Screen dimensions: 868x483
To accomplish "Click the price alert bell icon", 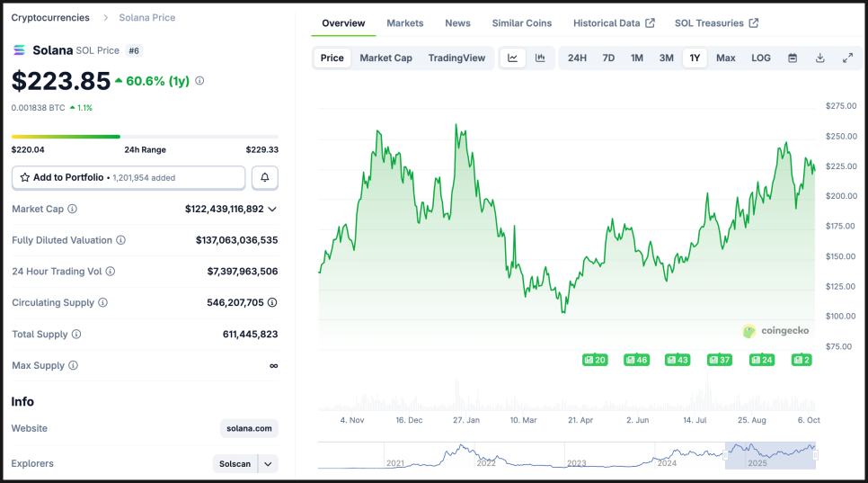I will coord(265,178).
